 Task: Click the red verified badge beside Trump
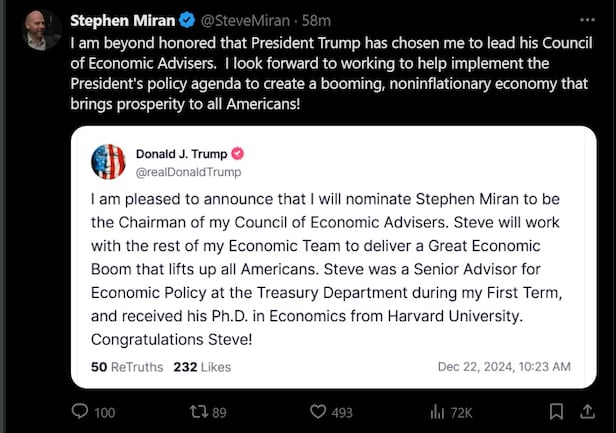238,154
